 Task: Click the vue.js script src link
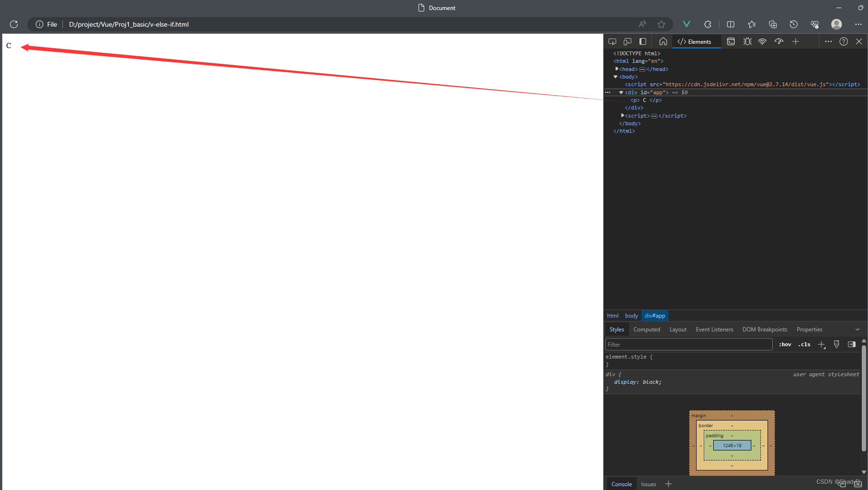tap(746, 84)
